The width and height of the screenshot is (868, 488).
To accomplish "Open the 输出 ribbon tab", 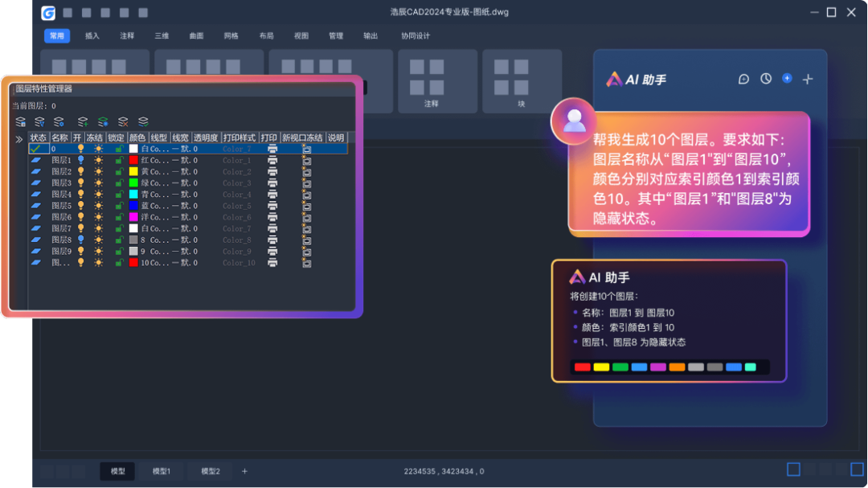I will click(371, 36).
